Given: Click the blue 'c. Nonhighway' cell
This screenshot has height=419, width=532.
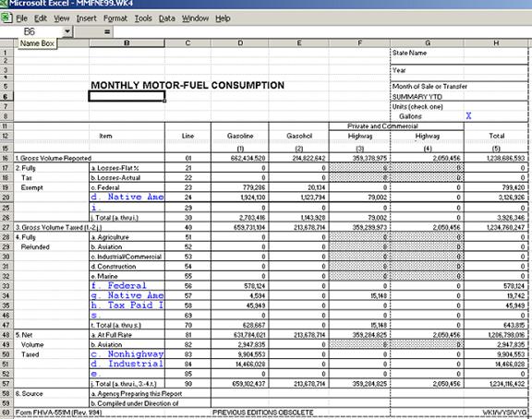Looking at the screenshot, I should [127, 353].
